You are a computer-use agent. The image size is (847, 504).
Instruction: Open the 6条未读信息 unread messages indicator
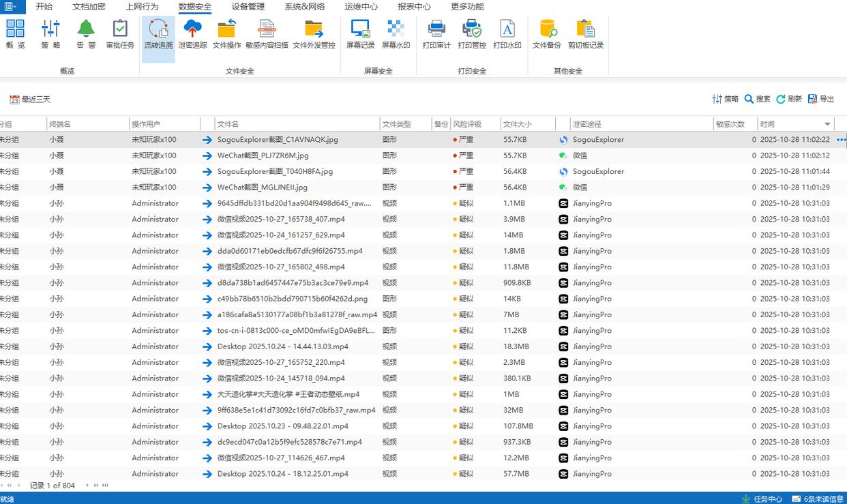point(818,499)
